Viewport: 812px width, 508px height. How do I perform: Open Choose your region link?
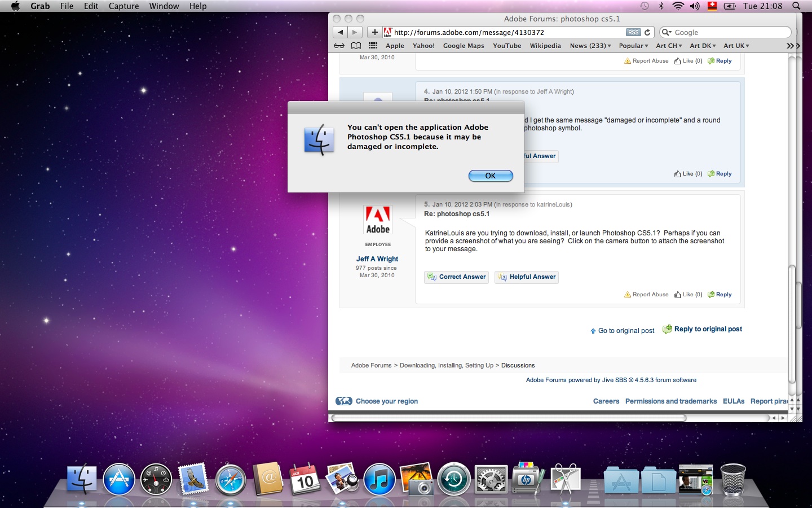tap(377, 401)
